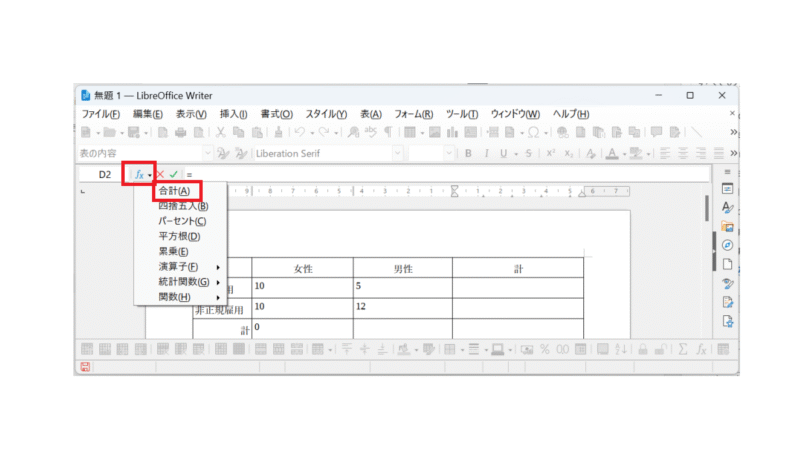Open スタイル(Y) menu

pos(326,114)
